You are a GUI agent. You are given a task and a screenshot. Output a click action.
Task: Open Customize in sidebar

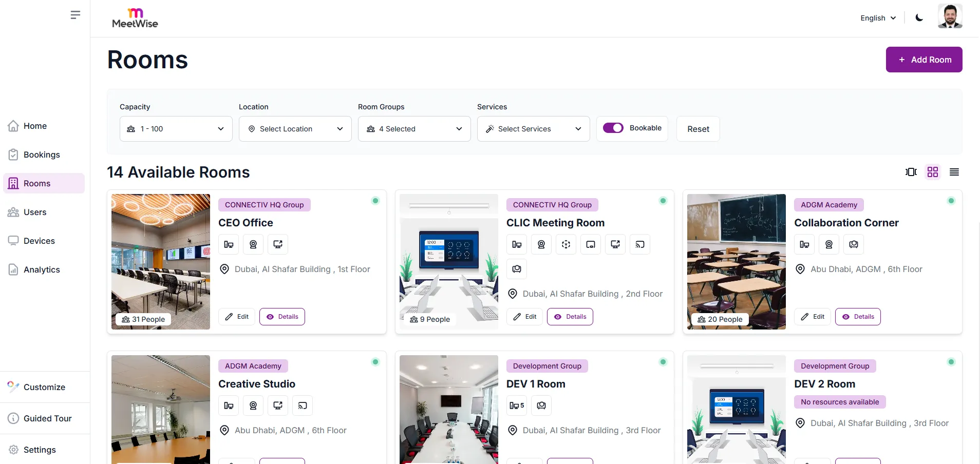pyautogui.click(x=44, y=387)
